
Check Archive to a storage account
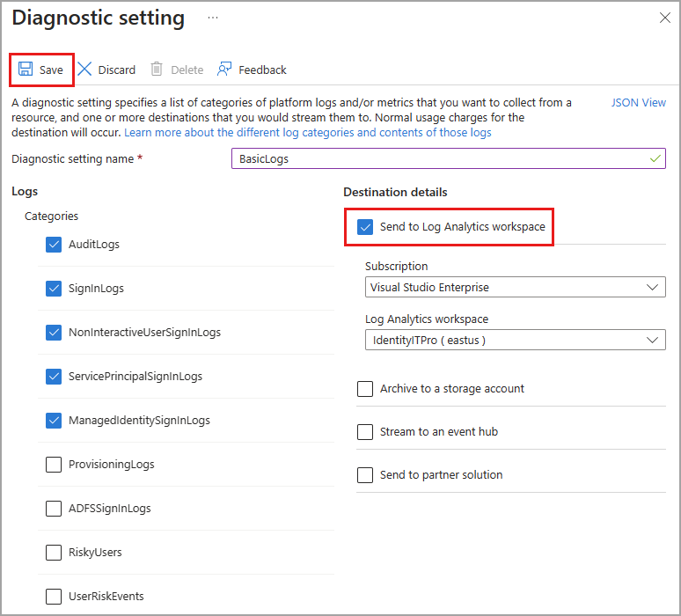tap(365, 389)
